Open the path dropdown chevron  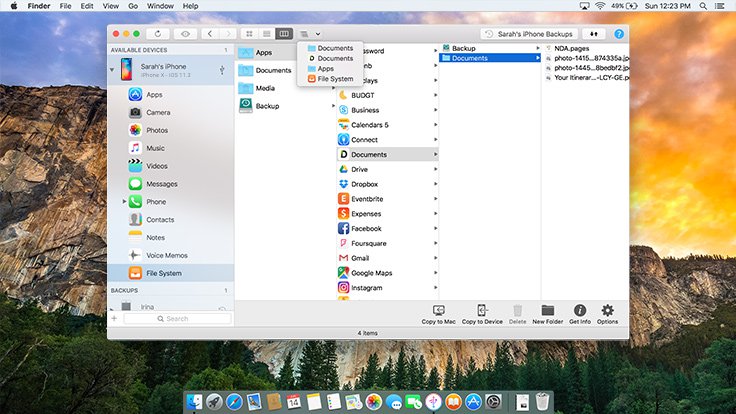pyautogui.click(x=318, y=34)
